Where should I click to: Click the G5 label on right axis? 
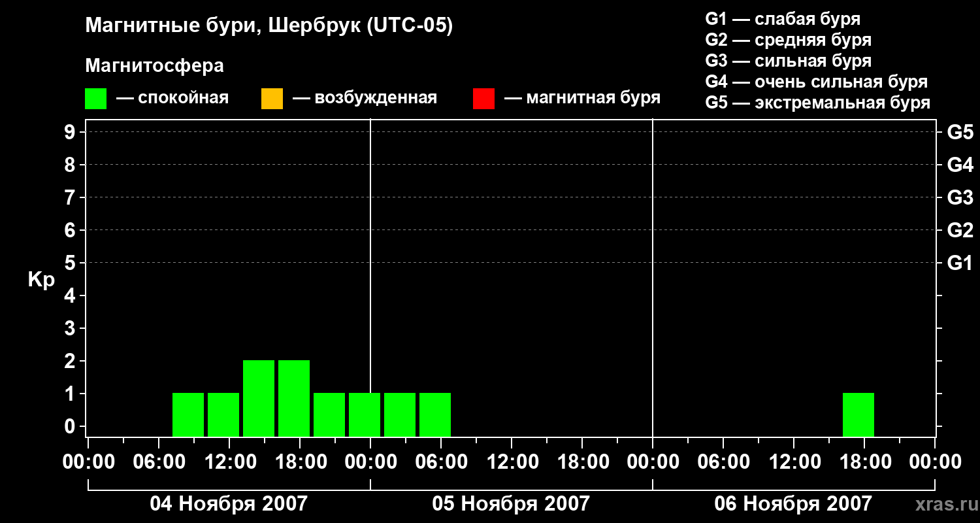click(x=960, y=132)
